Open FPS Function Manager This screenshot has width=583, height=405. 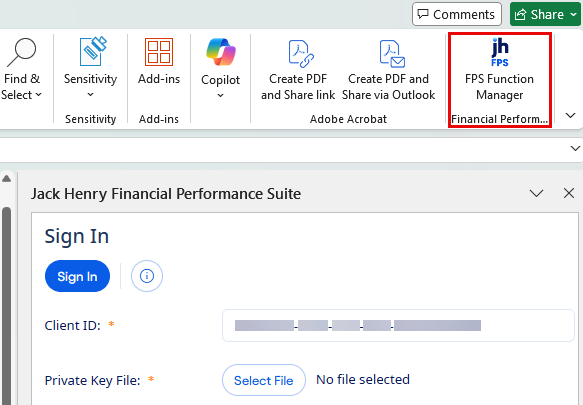coord(499,70)
